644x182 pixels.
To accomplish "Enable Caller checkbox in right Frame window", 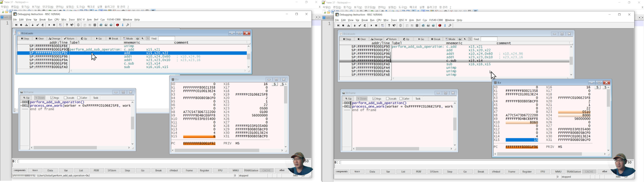I will (401, 99).
